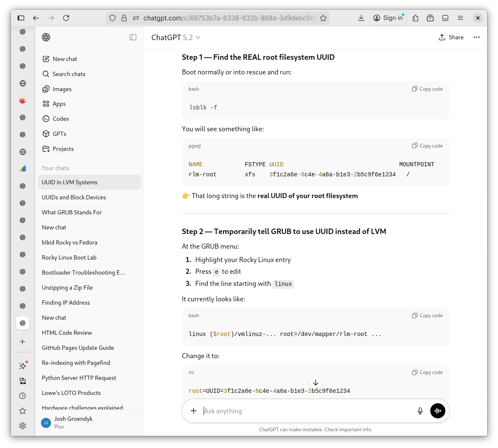Bookmark this page with star icon
Screen dimensions: 498x448
point(323,18)
